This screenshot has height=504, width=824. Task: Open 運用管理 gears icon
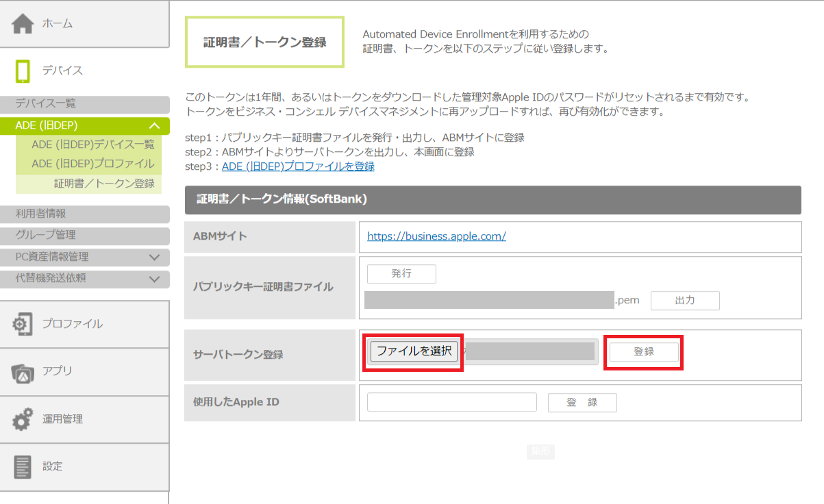[x=22, y=419]
